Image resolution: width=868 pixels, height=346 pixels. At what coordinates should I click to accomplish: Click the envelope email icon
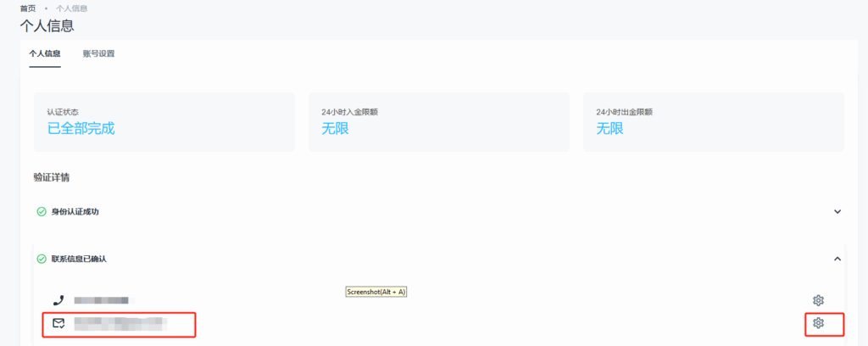click(58, 323)
